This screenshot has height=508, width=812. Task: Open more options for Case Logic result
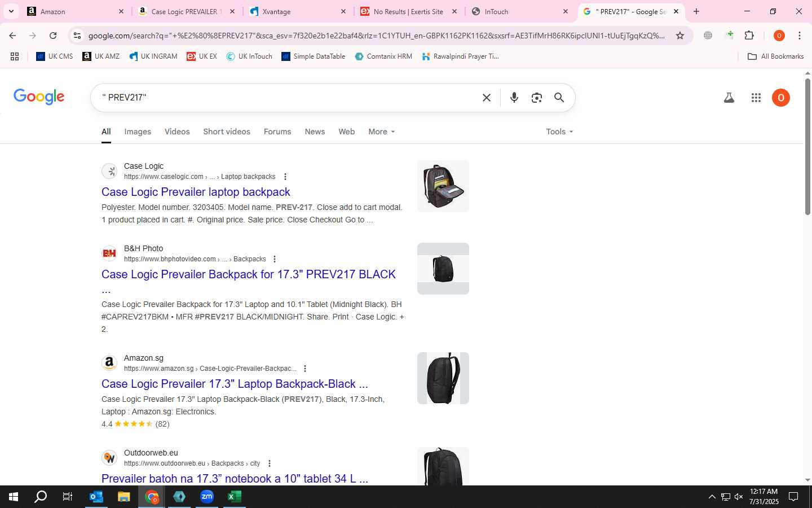click(285, 177)
